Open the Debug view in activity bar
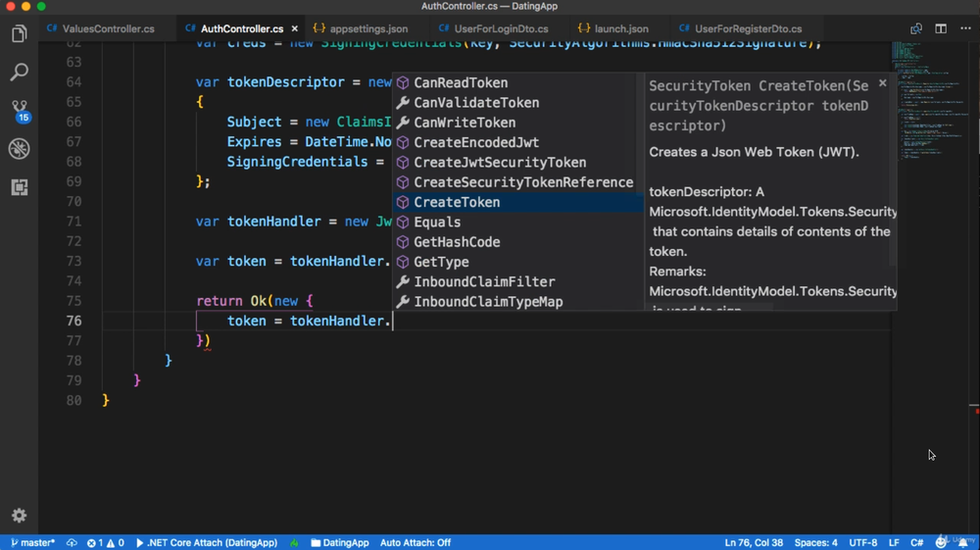This screenshot has width=980, height=550. (x=19, y=149)
